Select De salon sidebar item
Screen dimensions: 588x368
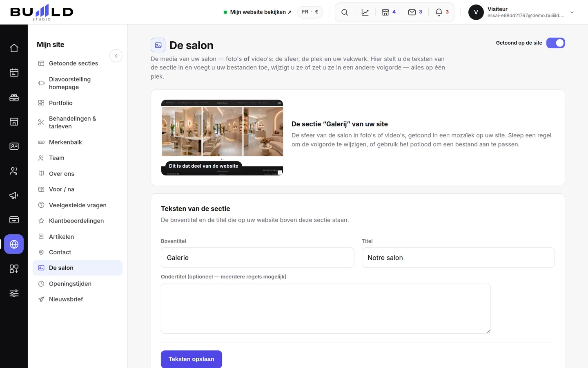click(78, 268)
